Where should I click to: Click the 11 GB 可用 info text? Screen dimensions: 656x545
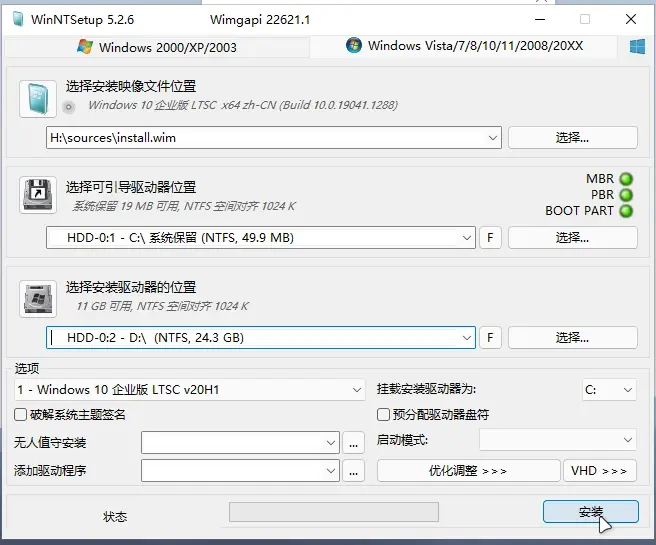(162, 306)
